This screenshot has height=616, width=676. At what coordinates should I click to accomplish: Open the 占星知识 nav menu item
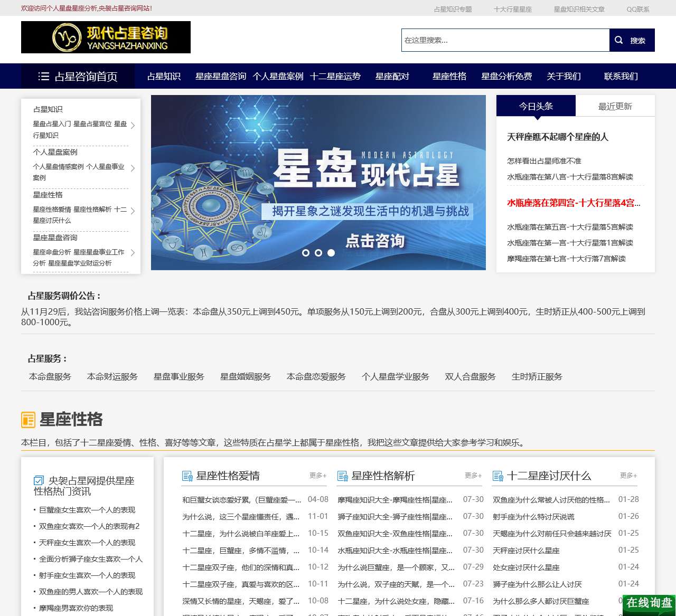pos(164,77)
